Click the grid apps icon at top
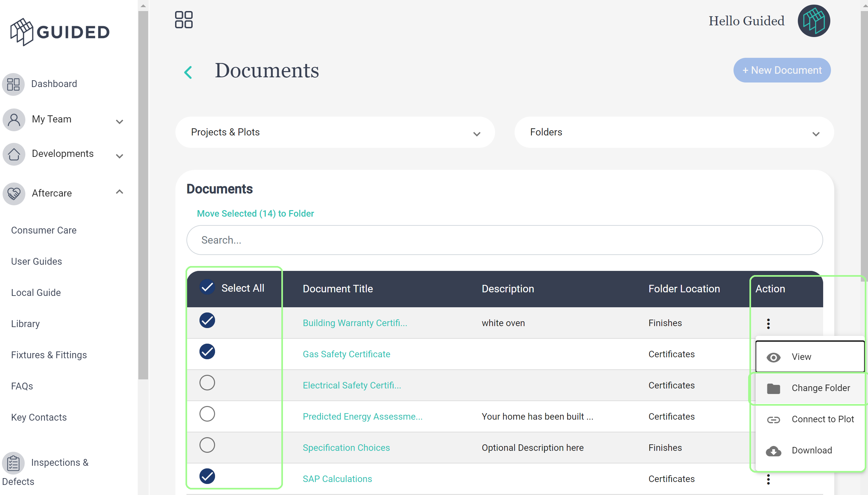This screenshot has height=495, width=868. pos(184,20)
